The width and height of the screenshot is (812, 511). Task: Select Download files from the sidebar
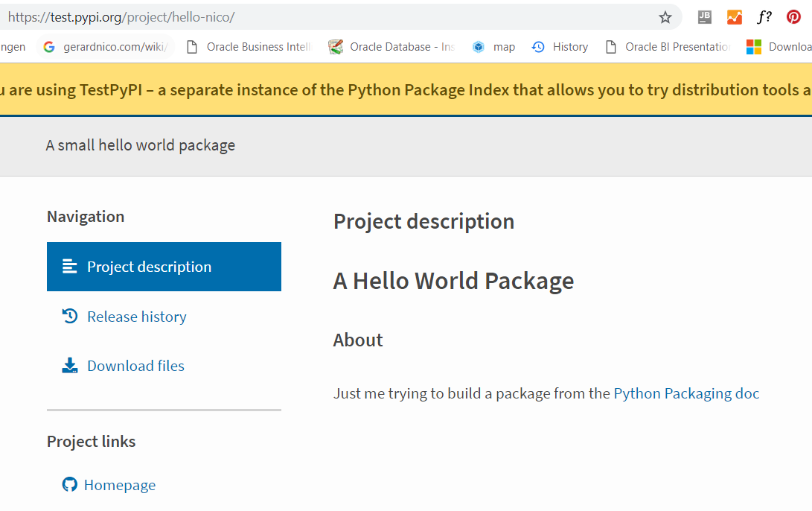click(136, 365)
